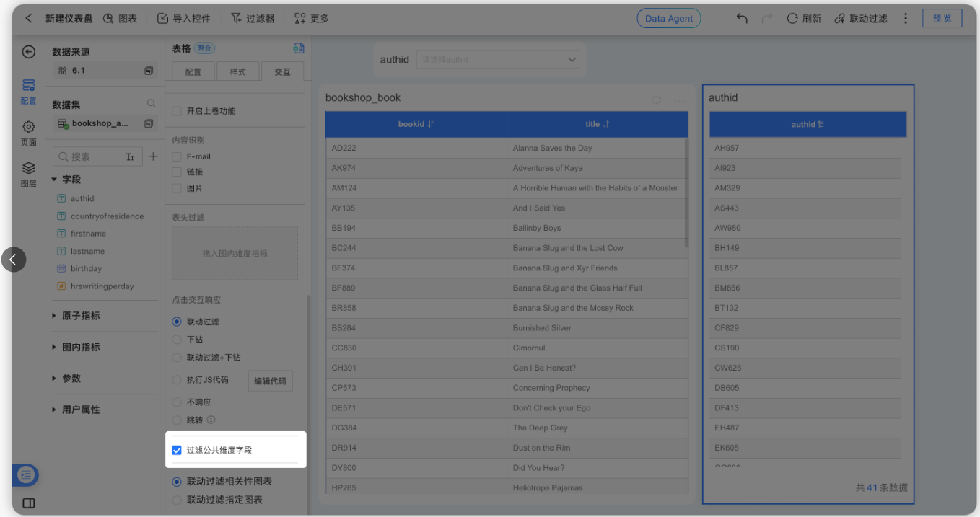Switch to the 配置 tab

point(193,71)
